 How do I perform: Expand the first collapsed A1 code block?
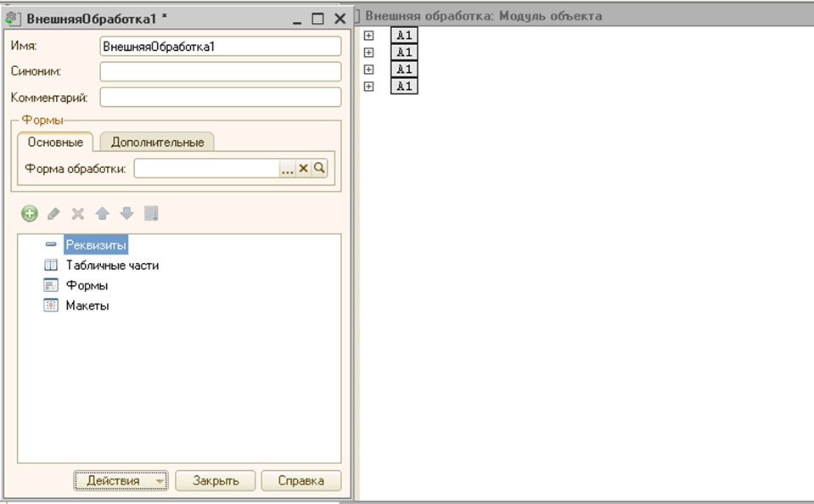click(368, 36)
